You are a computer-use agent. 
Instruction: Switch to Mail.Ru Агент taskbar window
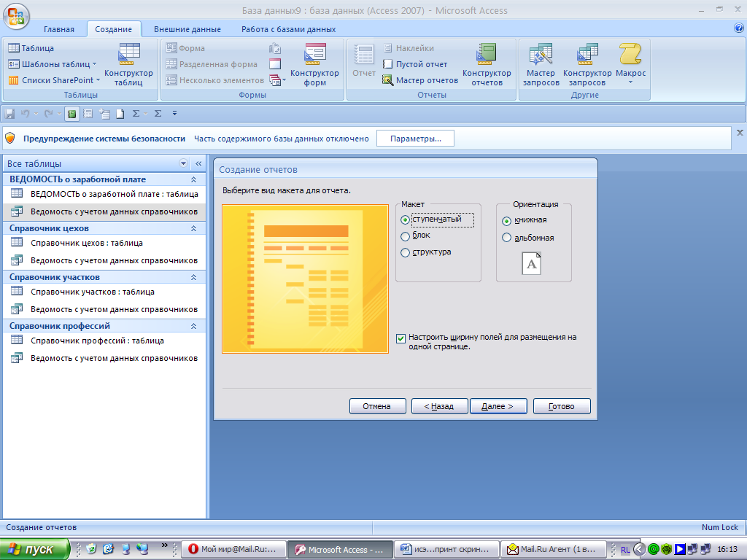point(554,549)
